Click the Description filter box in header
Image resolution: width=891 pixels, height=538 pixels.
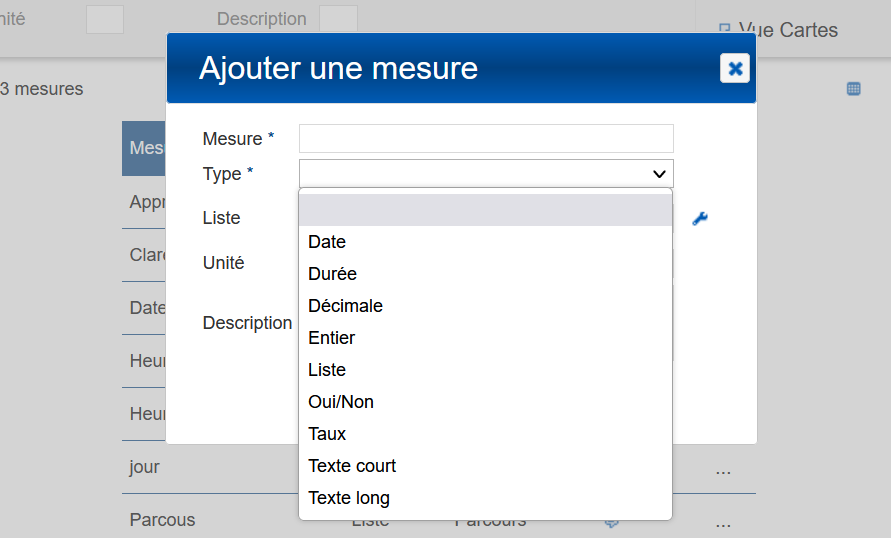[x=338, y=19]
